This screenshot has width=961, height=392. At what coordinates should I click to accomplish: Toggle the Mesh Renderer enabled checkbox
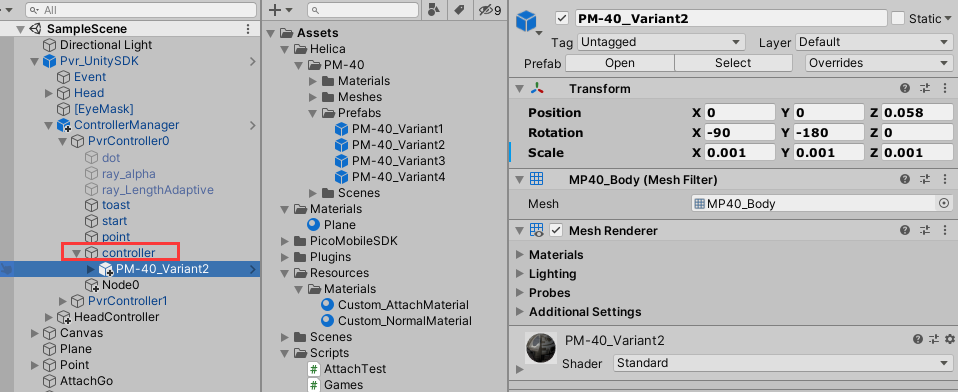tap(556, 230)
